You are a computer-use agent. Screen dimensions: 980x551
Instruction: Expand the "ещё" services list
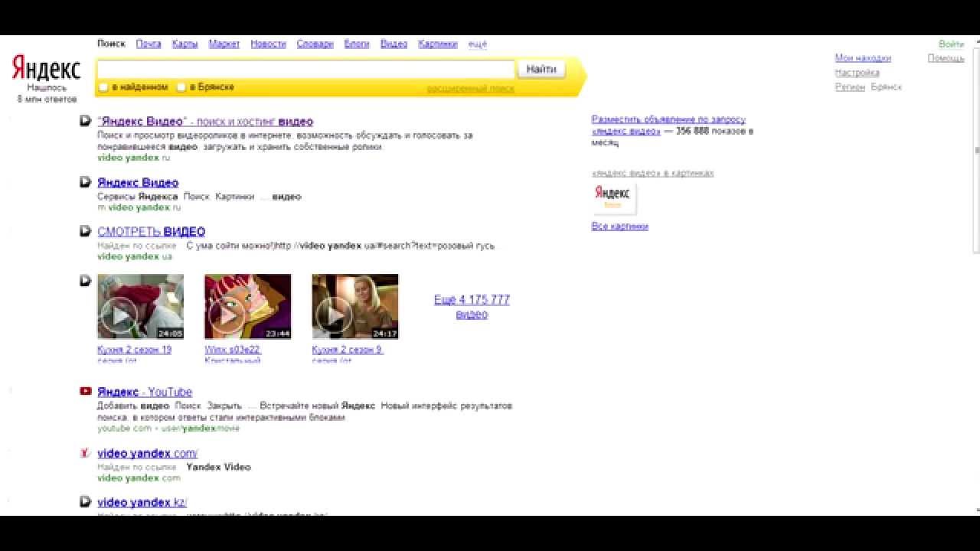point(477,44)
